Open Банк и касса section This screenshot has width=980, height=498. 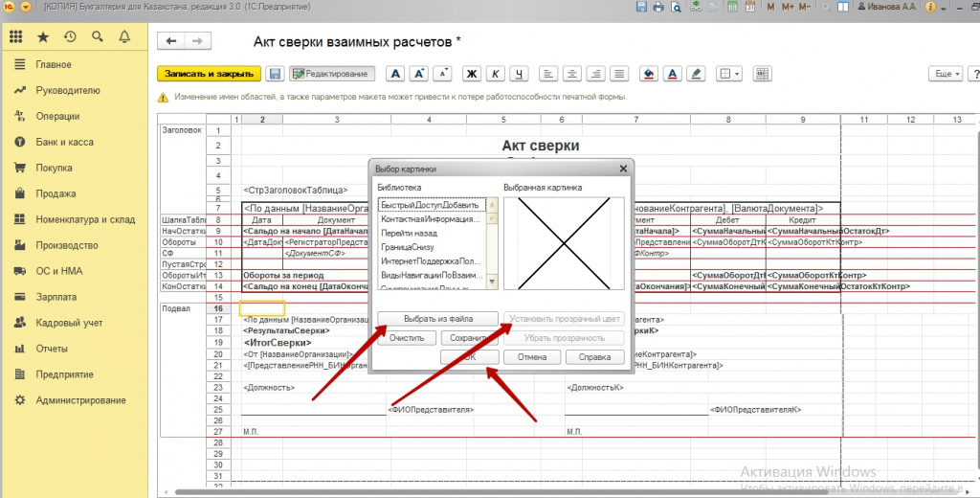click(x=64, y=142)
